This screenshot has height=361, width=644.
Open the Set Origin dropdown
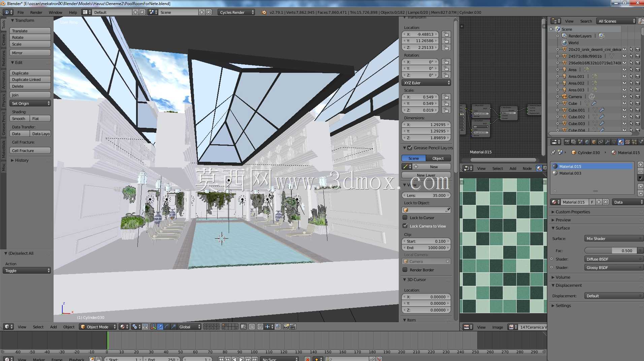tap(30, 103)
